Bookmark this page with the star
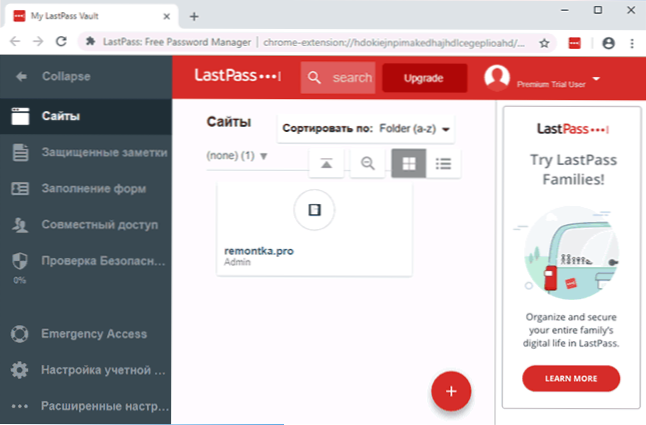Screen dimensions: 646x425 pos(544,42)
